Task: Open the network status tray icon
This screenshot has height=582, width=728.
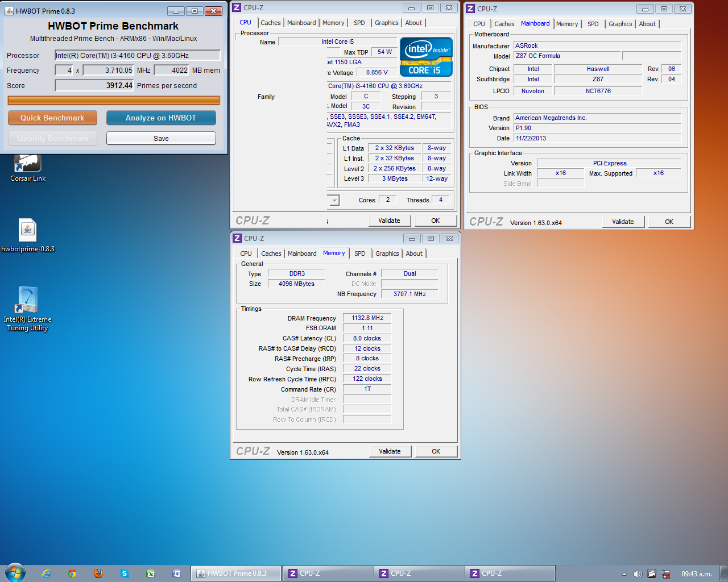Action: pos(665,574)
